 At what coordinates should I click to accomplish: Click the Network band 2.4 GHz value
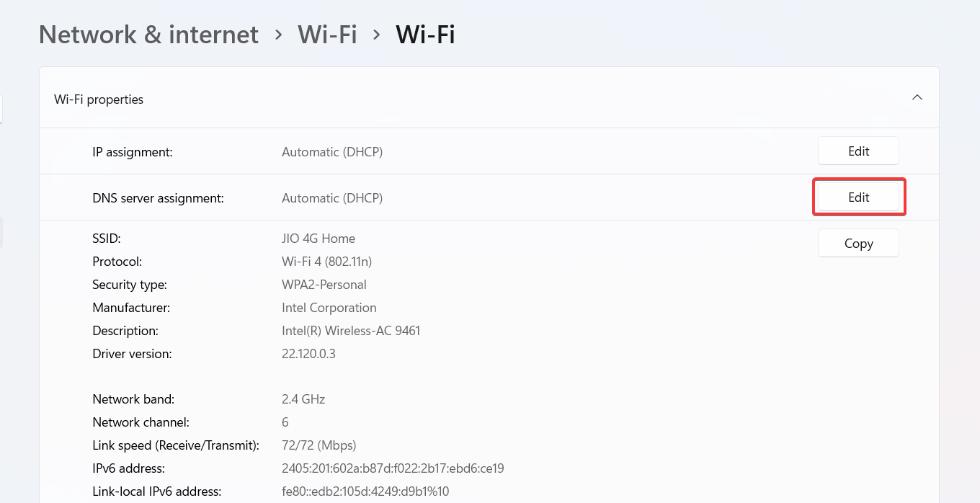click(303, 399)
